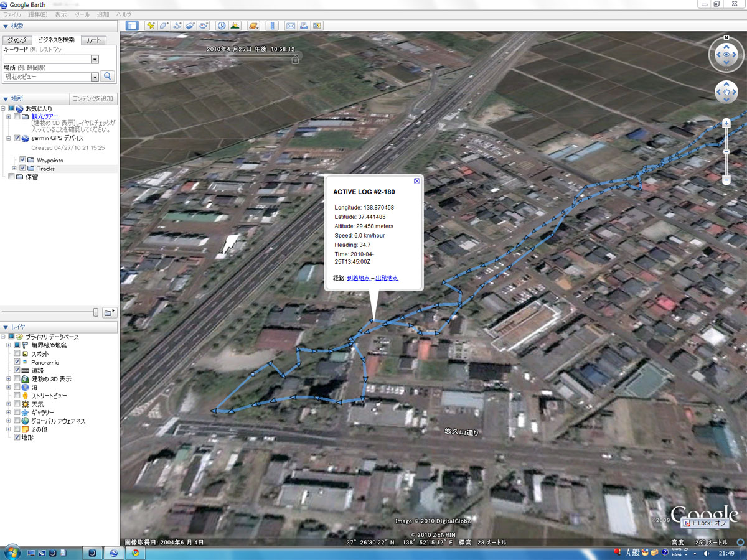Open the Ruler measurement tool
Viewport: 747px width, 560px height.
(272, 26)
